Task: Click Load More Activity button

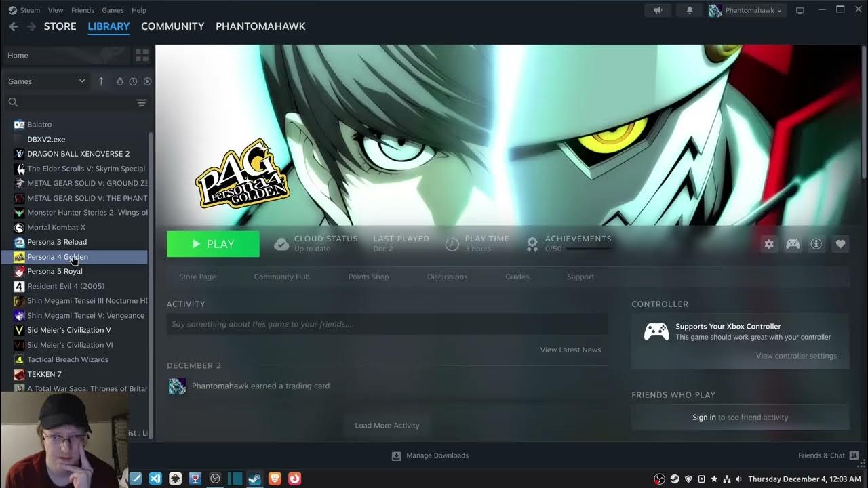Action: click(x=387, y=426)
